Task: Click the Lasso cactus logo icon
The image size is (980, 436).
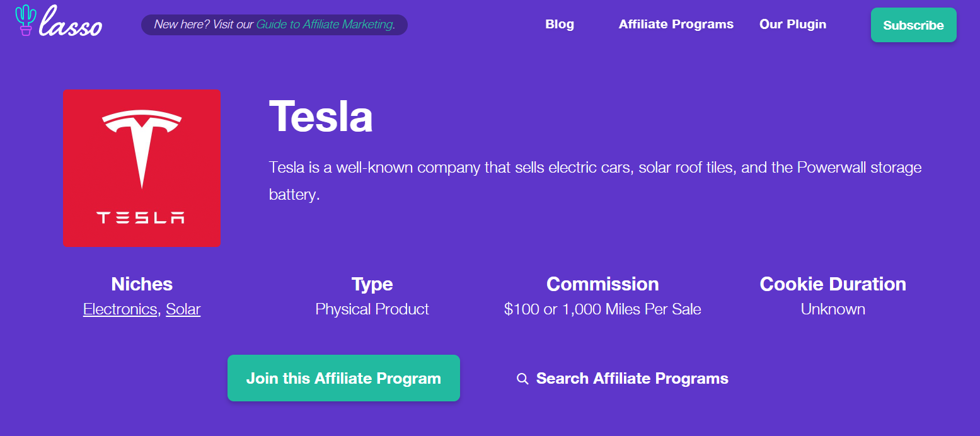Action: (26, 20)
